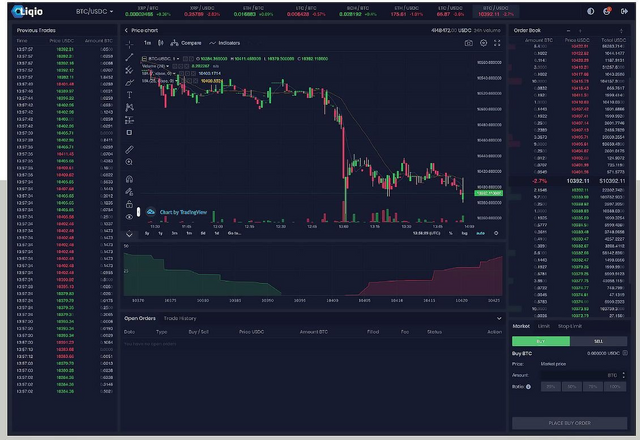Select the text annotation tool

pyautogui.click(x=129, y=95)
